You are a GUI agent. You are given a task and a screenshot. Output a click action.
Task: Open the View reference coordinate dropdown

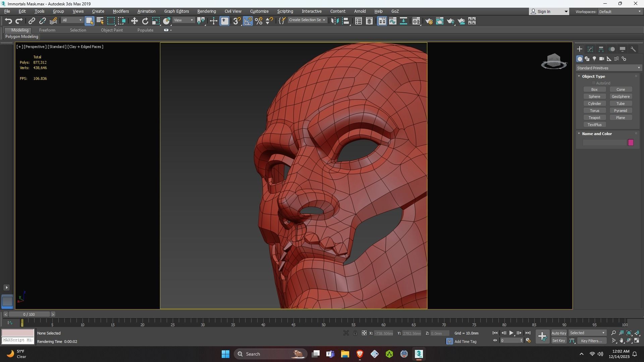(183, 20)
